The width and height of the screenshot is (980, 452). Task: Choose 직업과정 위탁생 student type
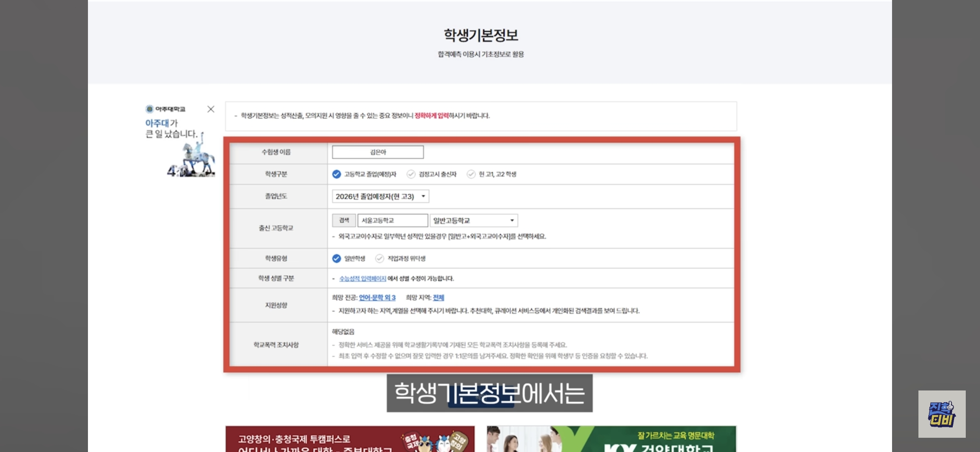(379, 259)
